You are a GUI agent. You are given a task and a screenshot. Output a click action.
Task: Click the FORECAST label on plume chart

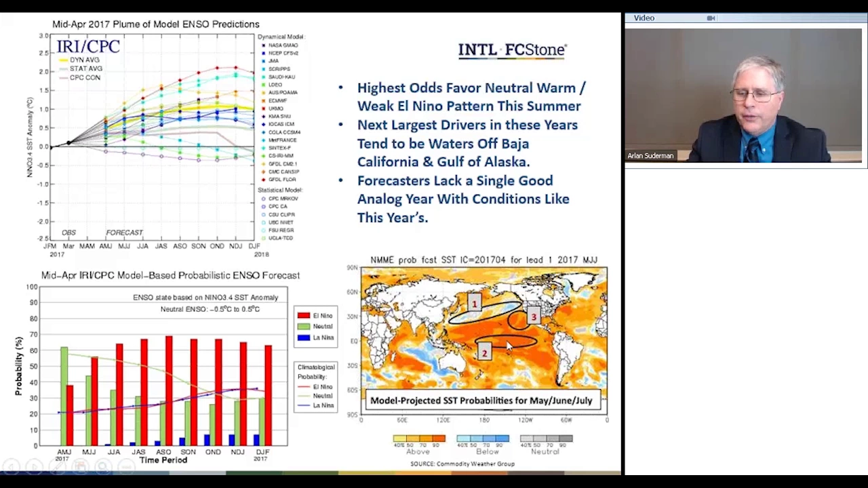pos(124,232)
